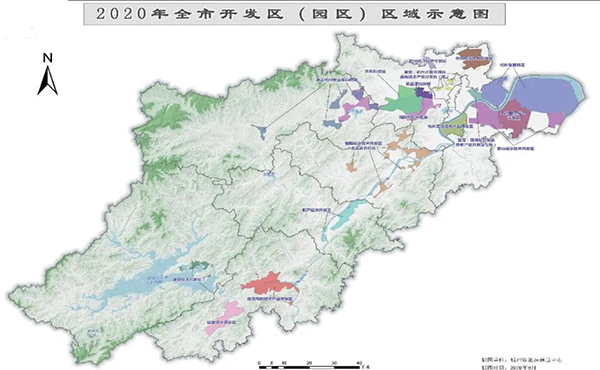Click the label above the large blue eastern zone
Image resolution: width=600 pixels, height=370 pixels.
click(x=512, y=65)
